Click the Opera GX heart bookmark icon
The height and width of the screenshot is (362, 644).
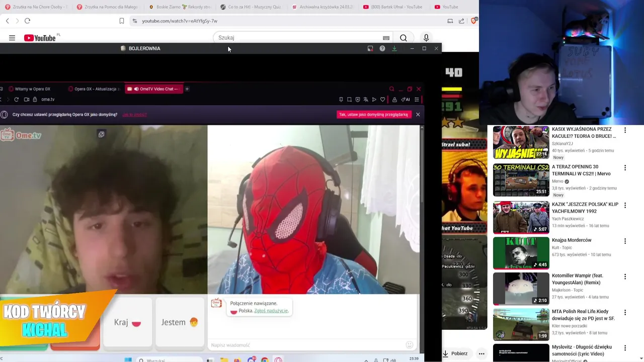point(382,100)
